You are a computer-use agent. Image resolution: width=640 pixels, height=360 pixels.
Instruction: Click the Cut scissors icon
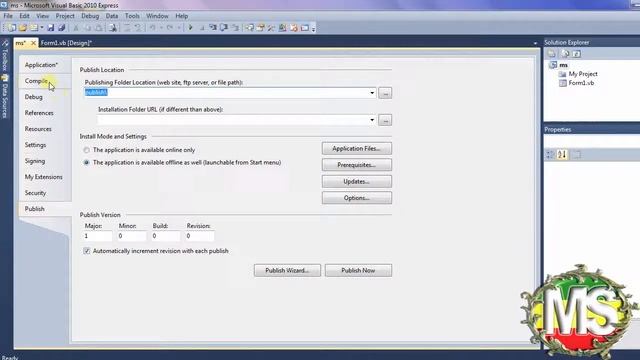(x=76, y=28)
